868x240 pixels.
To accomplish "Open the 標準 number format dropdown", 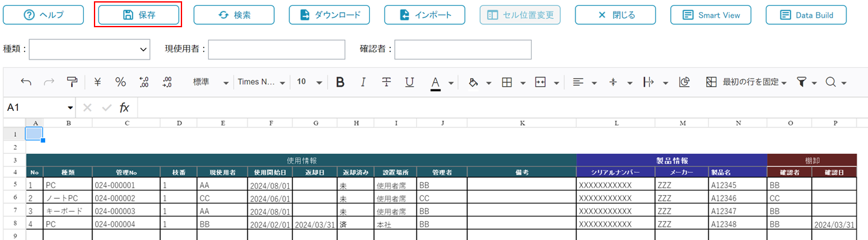I will coord(211,82).
